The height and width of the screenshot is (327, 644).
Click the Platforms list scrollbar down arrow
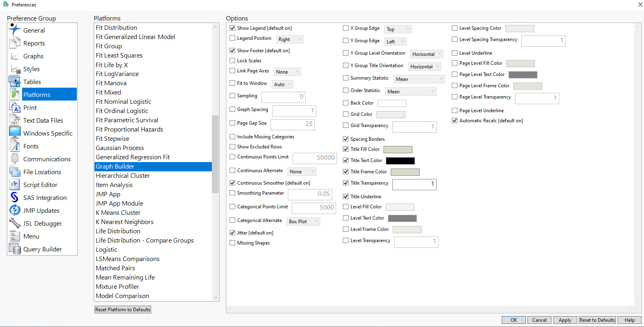pos(215,298)
